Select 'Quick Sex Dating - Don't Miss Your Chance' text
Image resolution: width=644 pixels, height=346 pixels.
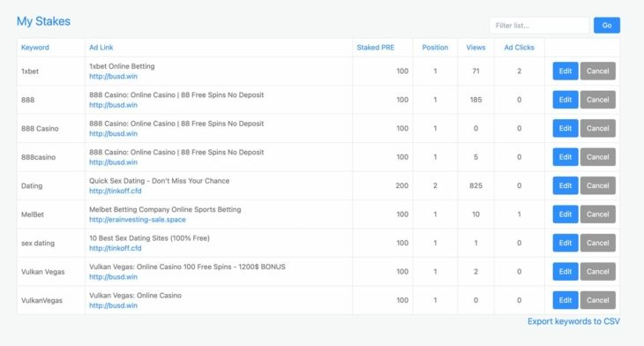click(x=160, y=181)
